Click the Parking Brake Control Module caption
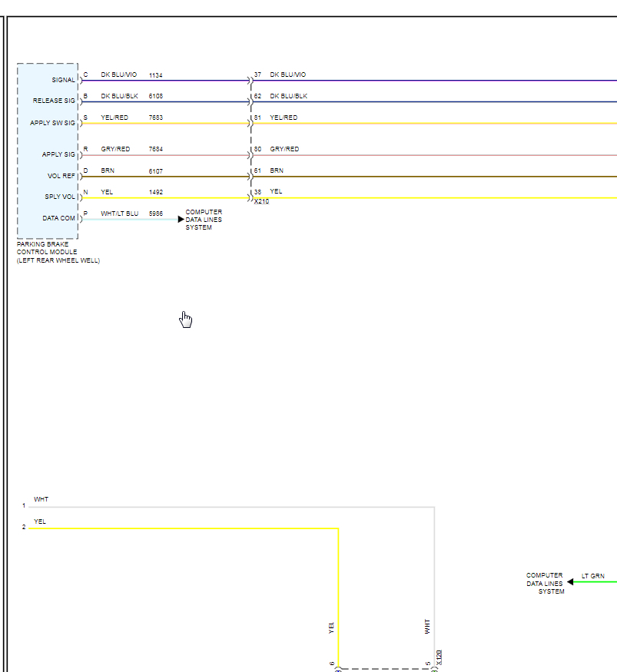 pos(58,252)
